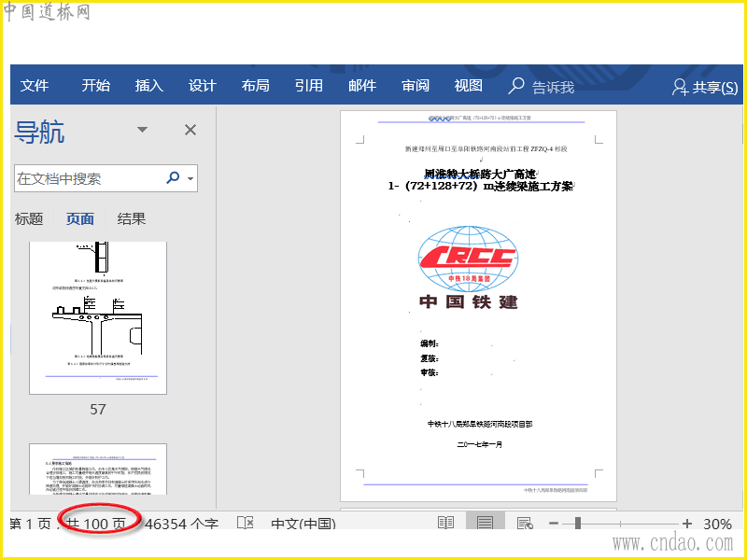The image size is (747, 560).
Task: Open zoom dialog via 30% label
Action: tap(717, 524)
